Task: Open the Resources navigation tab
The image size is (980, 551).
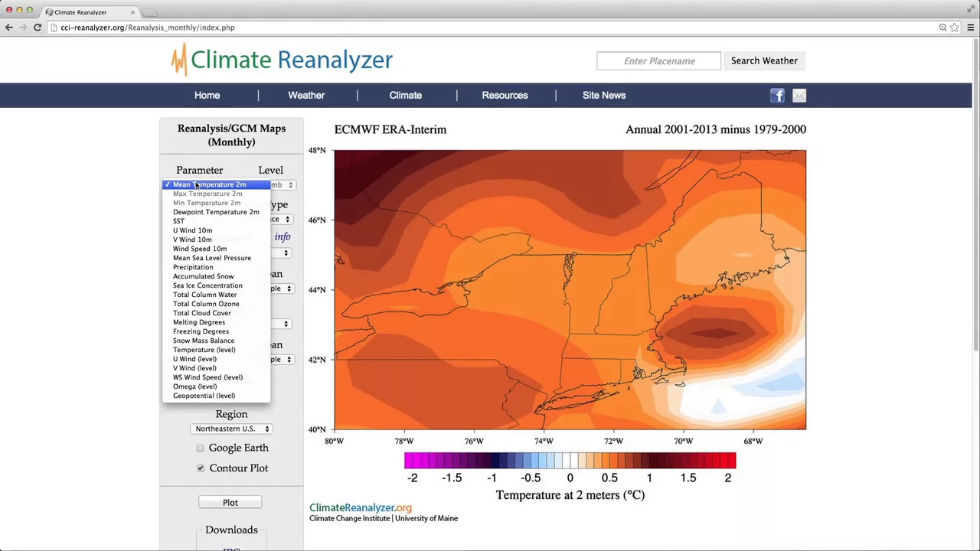Action: tap(505, 96)
